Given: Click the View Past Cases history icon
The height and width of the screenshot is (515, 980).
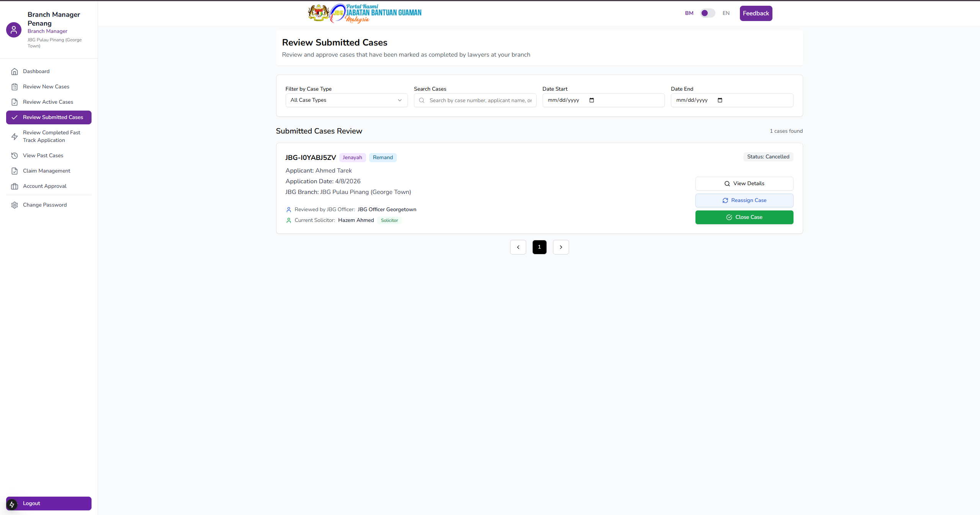Looking at the screenshot, I should pos(15,156).
